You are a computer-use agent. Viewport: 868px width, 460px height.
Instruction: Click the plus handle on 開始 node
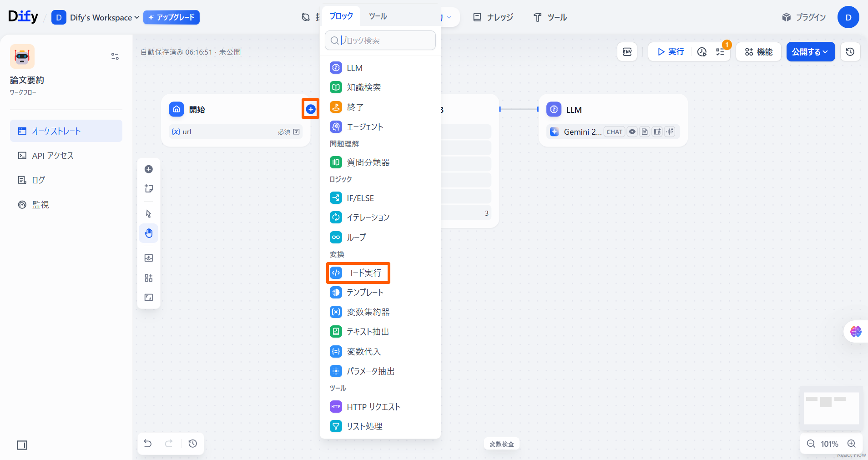click(x=311, y=109)
